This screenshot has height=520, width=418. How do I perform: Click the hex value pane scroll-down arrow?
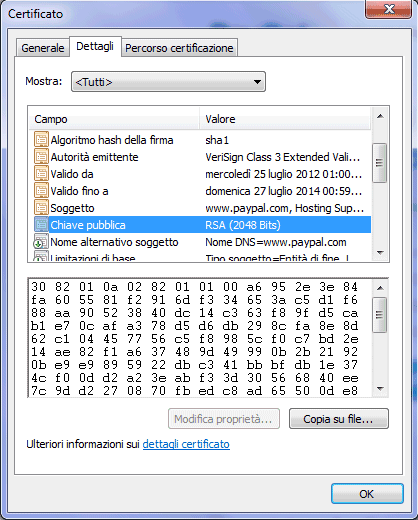coord(380,389)
